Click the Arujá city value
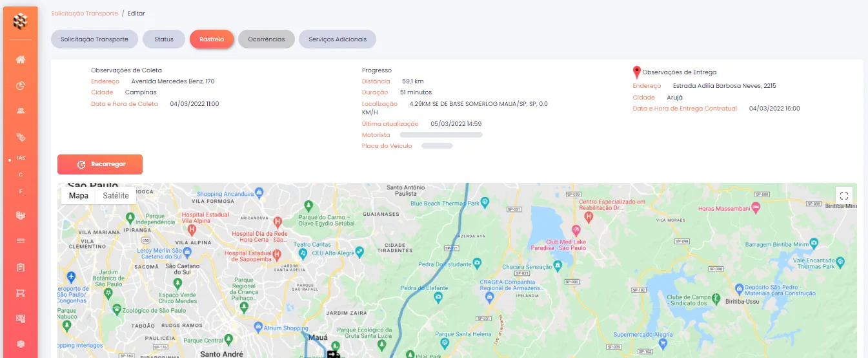The image size is (868, 358). click(675, 97)
